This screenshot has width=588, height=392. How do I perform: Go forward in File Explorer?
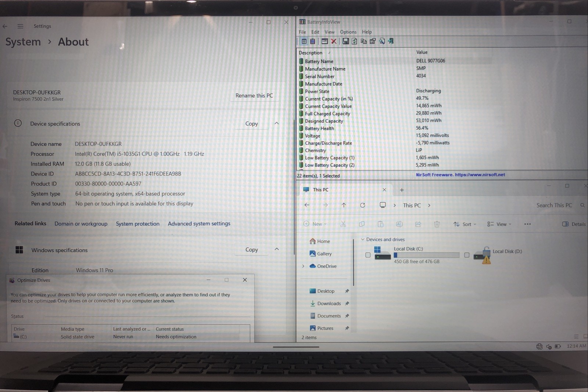click(325, 205)
